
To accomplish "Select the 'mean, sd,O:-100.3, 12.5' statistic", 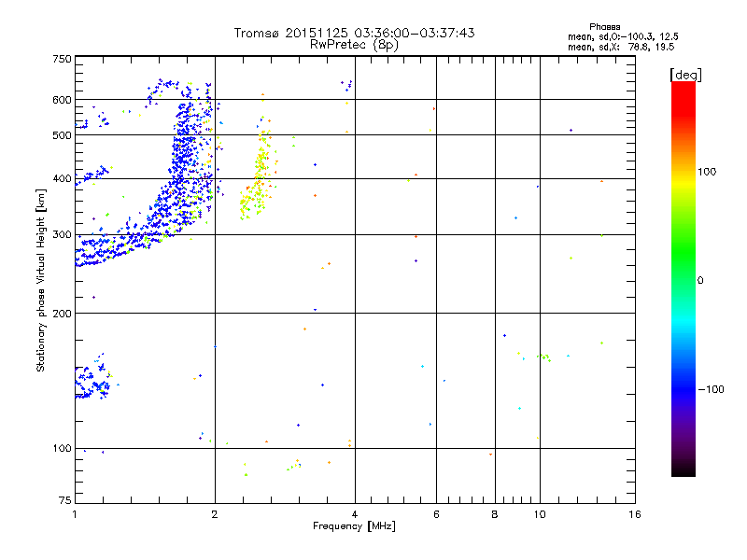I will (623, 36).
